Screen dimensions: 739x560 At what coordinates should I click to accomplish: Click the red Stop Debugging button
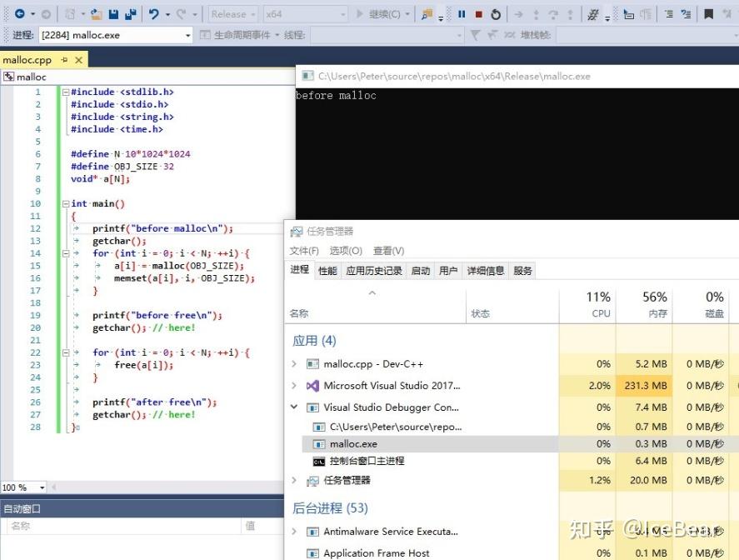(x=479, y=14)
